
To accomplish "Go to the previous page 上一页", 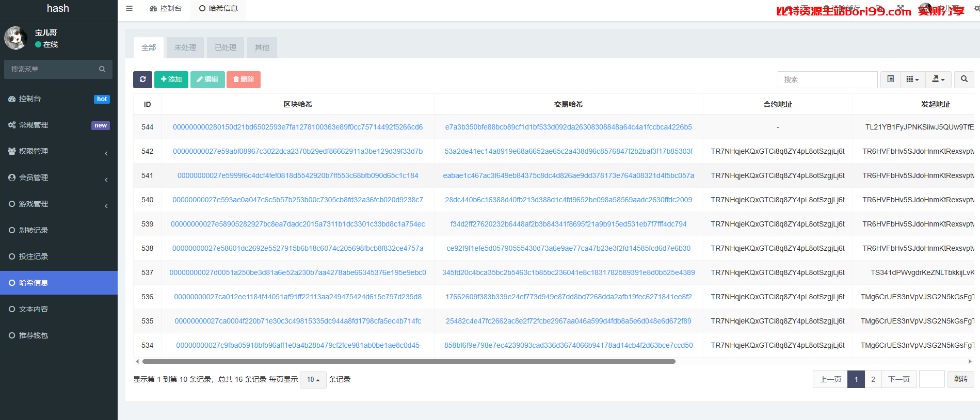I will click(x=830, y=379).
